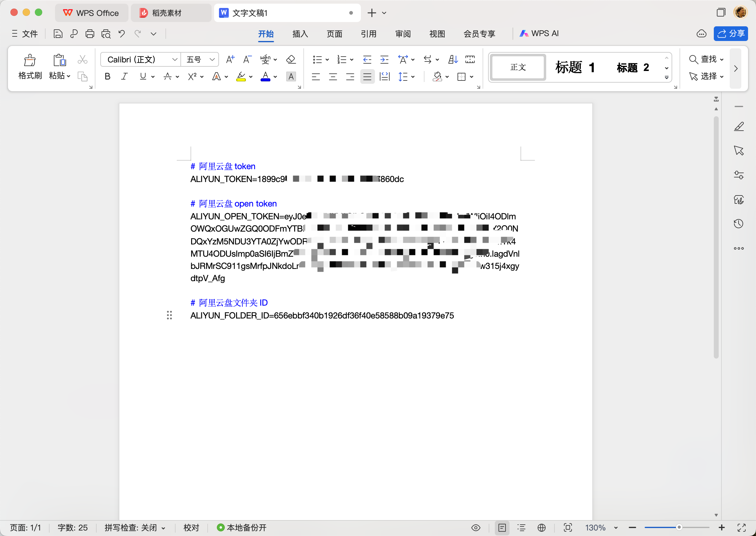Clear formatting with eraser icon

[291, 59]
